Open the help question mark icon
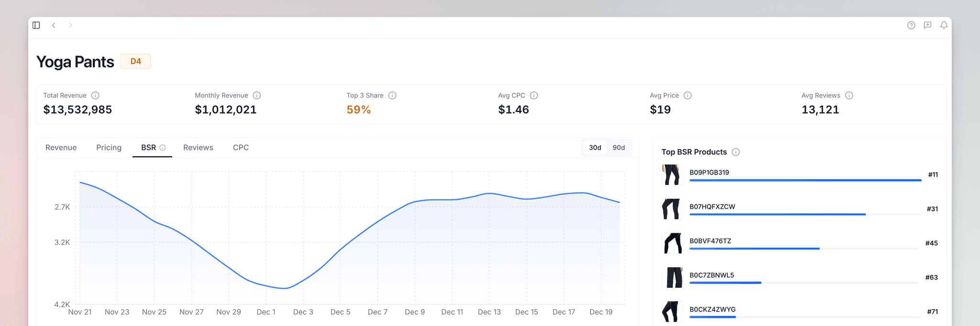The width and height of the screenshot is (980, 326). (x=911, y=25)
